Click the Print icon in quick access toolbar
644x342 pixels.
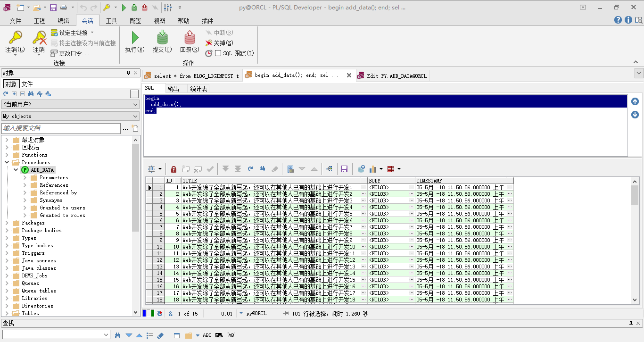pyautogui.click(x=64, y=8)
